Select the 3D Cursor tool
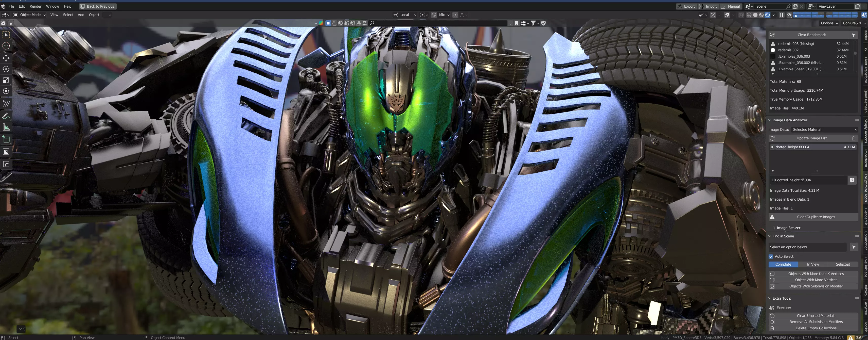 coord(6,46)
